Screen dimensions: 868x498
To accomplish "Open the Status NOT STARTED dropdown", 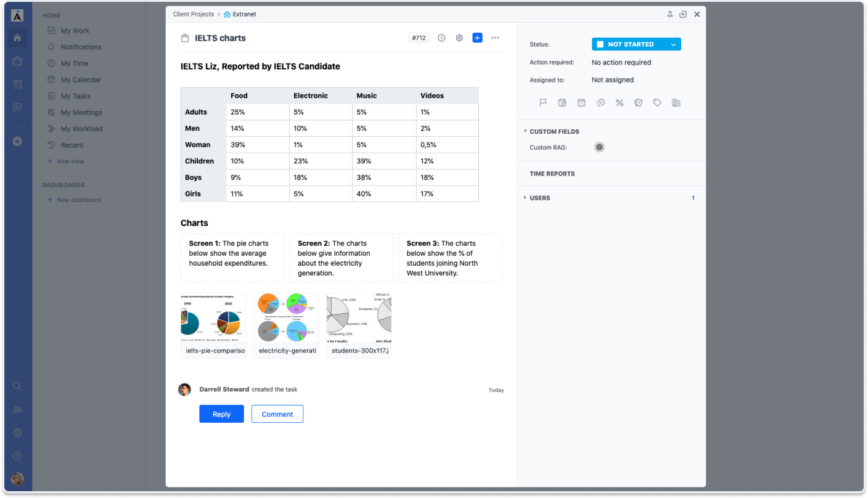I will point(636,44).
